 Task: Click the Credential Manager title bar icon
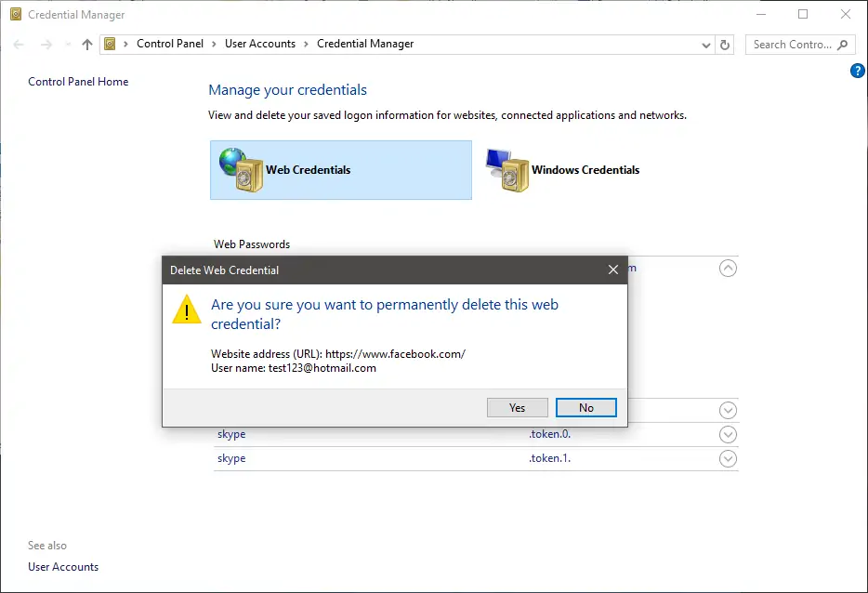point(16,14)
